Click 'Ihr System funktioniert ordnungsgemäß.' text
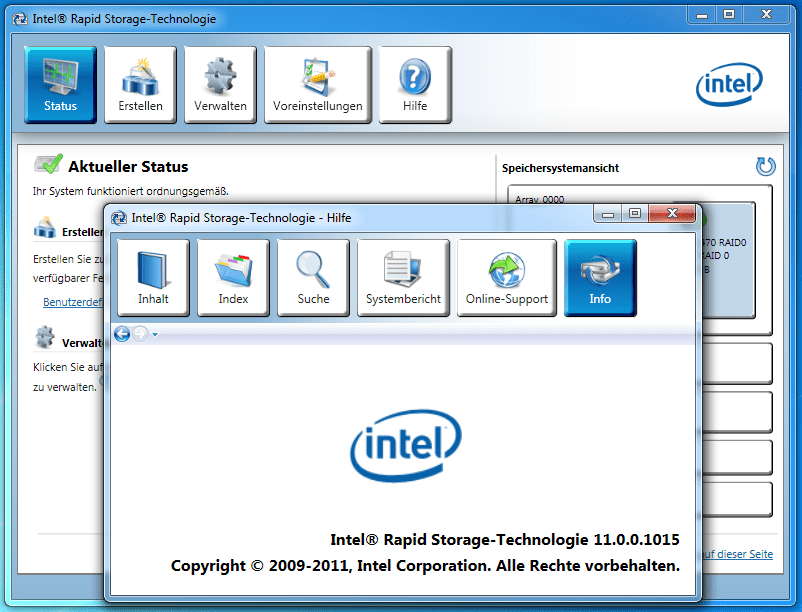802x612 pixels. (x=131, y=191)
